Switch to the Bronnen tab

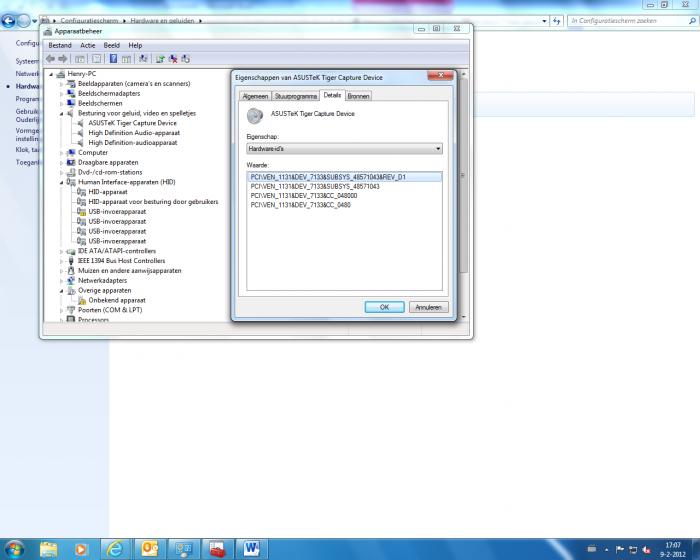coord(358,96)
